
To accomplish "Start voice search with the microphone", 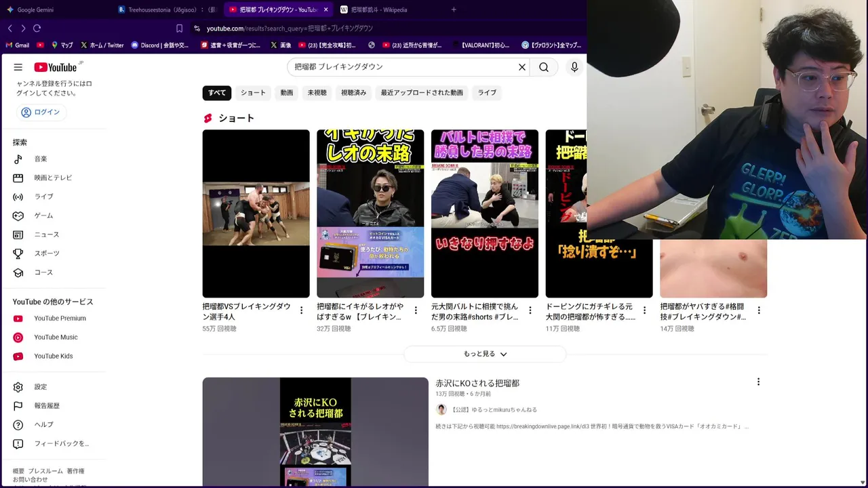I will [x=574, y=67].
